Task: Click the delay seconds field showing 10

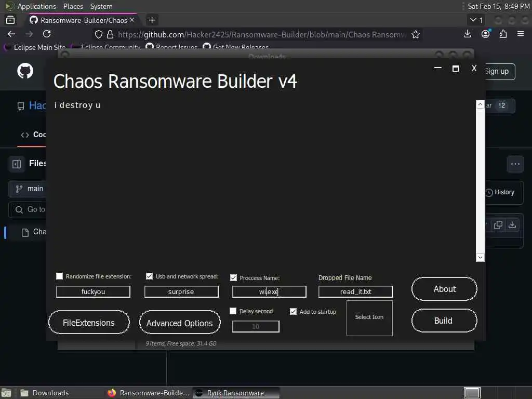Action: pyautogui.click(x=256, y=326)
